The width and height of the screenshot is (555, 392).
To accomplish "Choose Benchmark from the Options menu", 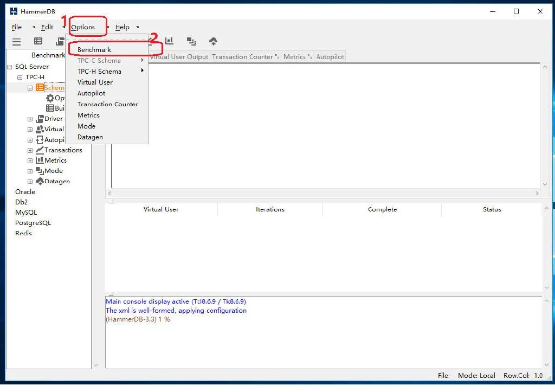I will click(94, 50).
